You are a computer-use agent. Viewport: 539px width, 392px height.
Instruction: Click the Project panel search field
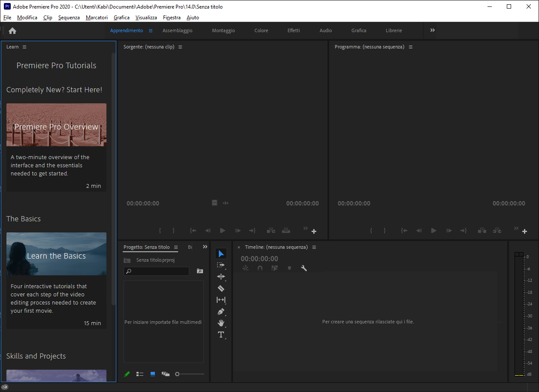(x=156, y=271)
